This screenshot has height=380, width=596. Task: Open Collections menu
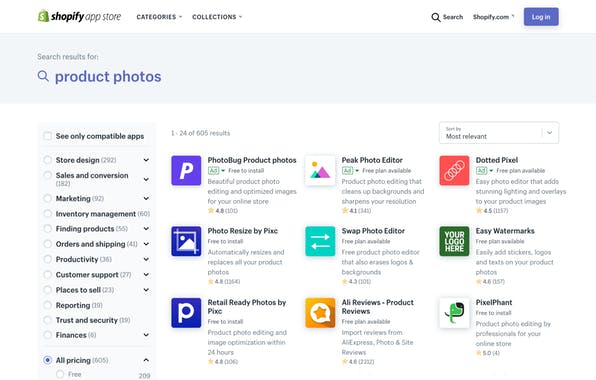(217, 17)
